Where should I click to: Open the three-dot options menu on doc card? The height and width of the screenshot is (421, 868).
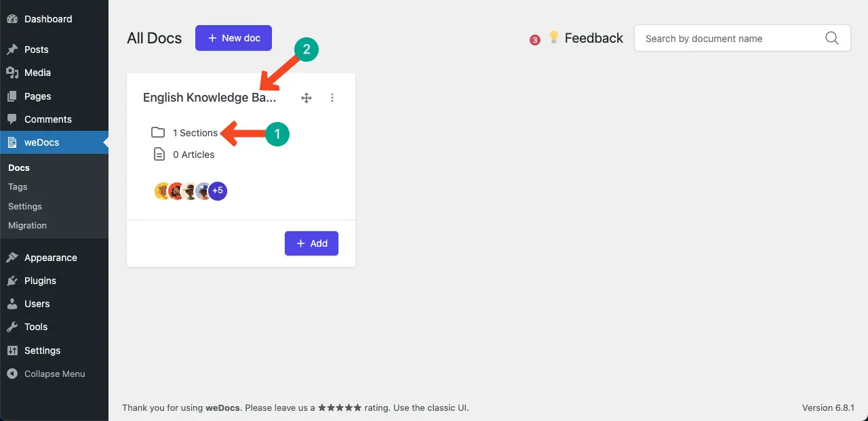point(332,98)
